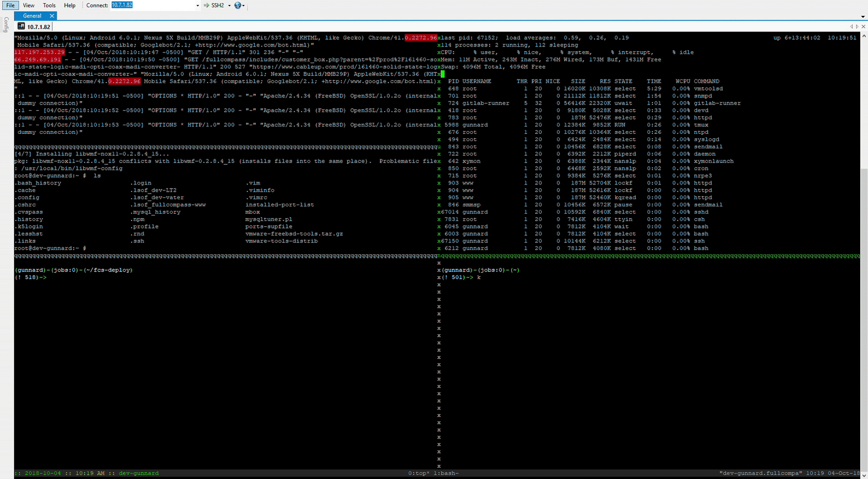Click the COMMAND column header in top

706,81
